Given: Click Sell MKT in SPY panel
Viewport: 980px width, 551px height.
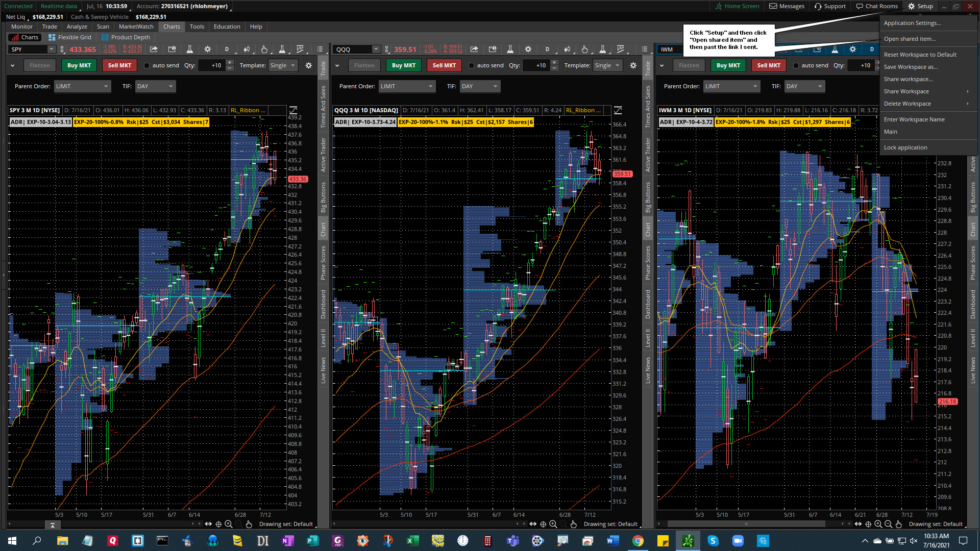Looking at the screenshot, I should (x=119, y=65).
